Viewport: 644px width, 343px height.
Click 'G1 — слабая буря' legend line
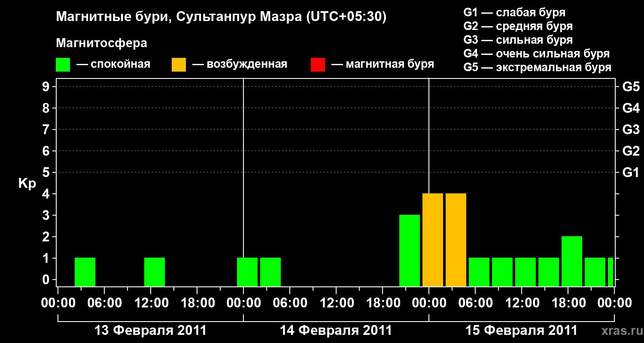pyautogui.click(x=514, y=12)
